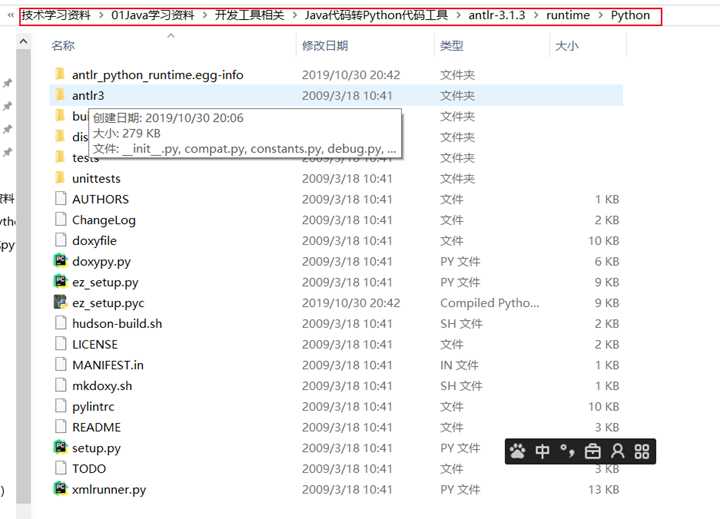
Task: Go to runtime breadcrumb folder
Action: click(x=568, y=15)
